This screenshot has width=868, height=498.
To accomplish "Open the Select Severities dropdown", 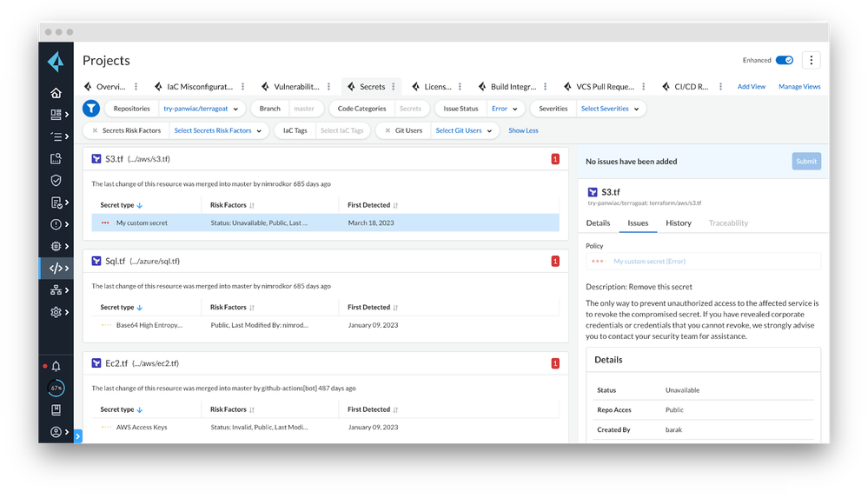I will point(610,109).
